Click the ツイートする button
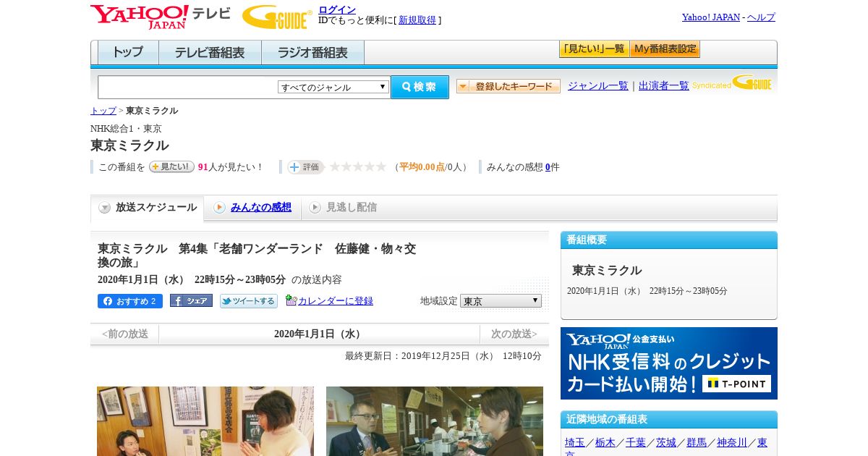868x456 pixels. [249, 301]
